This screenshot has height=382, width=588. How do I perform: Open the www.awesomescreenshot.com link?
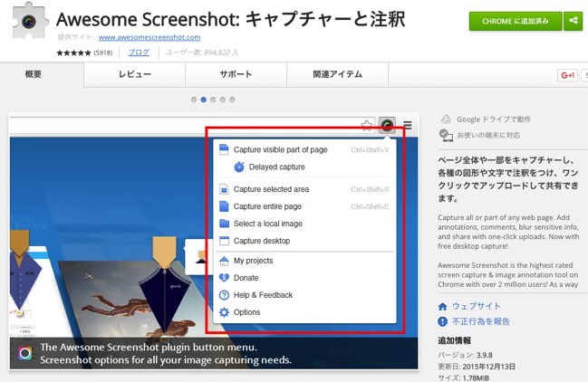(x=149, y=37)
